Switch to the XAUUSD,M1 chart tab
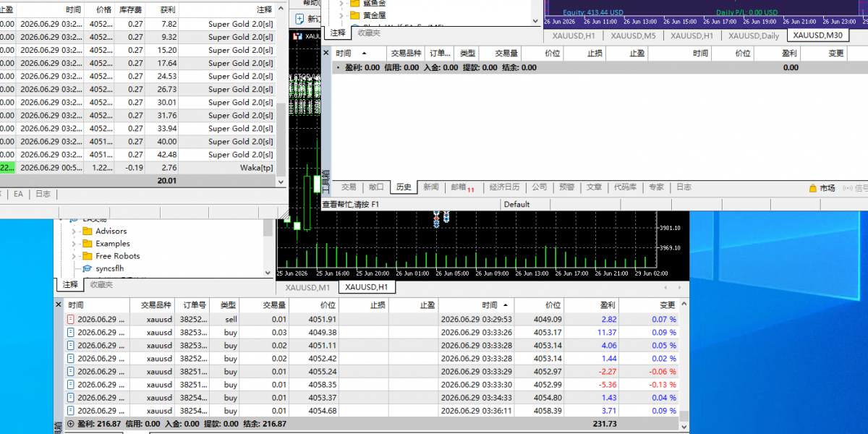868x434 pixels. [x=308, y=287]
